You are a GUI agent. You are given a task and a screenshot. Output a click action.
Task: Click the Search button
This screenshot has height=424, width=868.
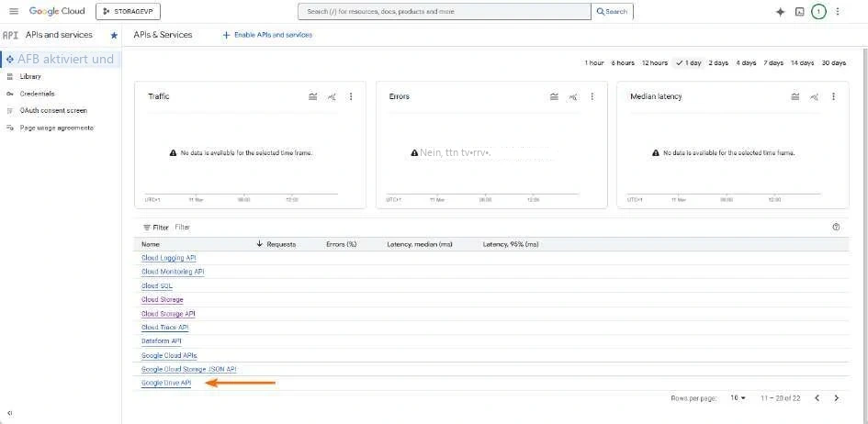(x=613, y=12)
